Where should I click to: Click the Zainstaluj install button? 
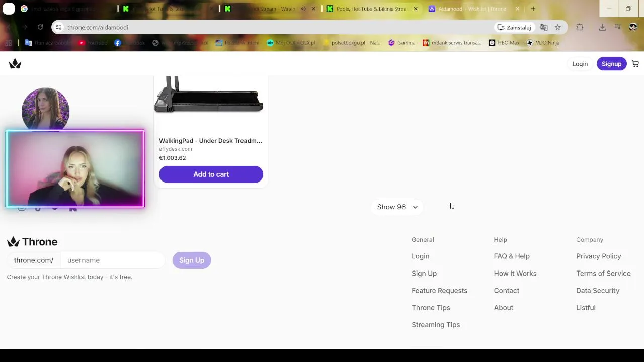tap(514, 27)
